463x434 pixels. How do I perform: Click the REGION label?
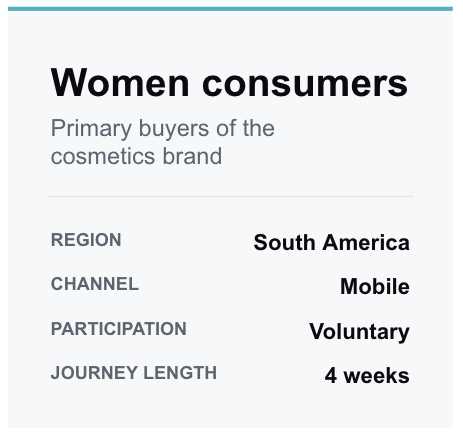(x=86, y=240)
